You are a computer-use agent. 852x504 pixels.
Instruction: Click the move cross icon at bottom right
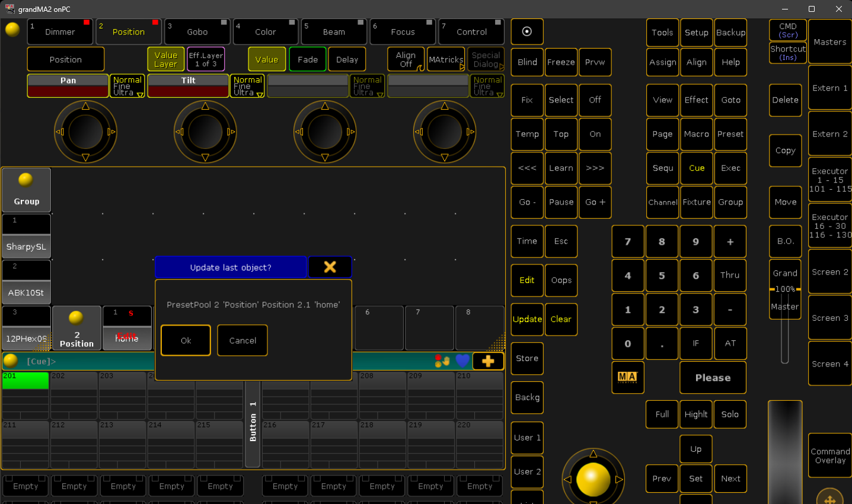(x=830, y=499)
